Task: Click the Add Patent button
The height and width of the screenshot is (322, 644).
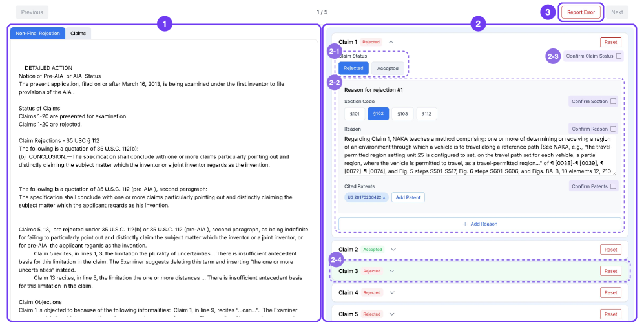Action: [x=408, y=197]
